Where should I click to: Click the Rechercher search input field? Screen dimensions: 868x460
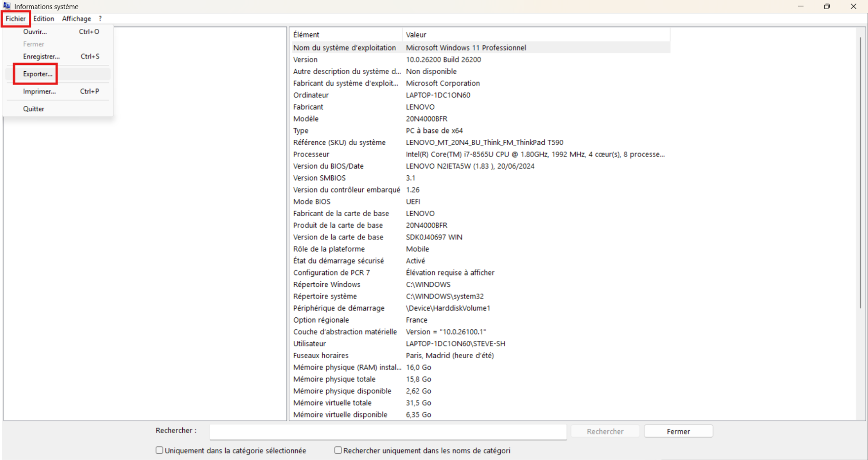388,431
